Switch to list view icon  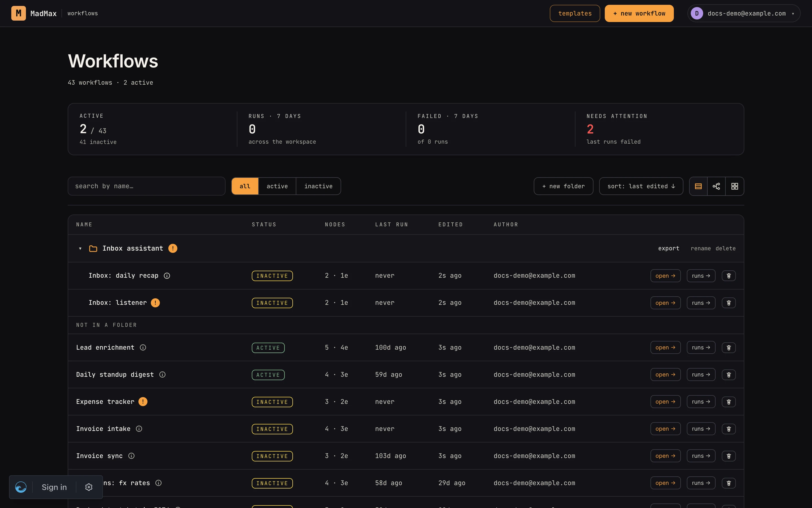point(698,186)
